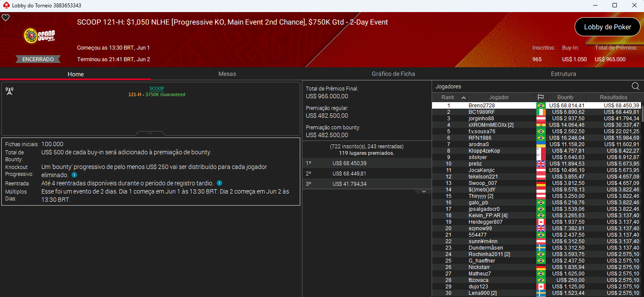Viewport: 644px width, 297px height.
Task: Select player f.v.sousa76
Action: click(x=482, y=131)
